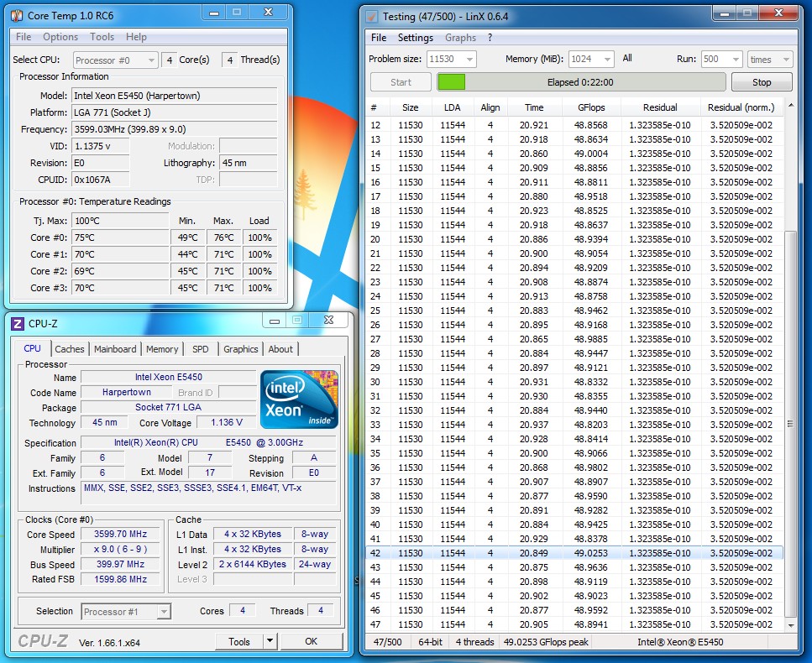
Task: Click the 49.0253 GFlops peak status entry
Action: (546, 642)
